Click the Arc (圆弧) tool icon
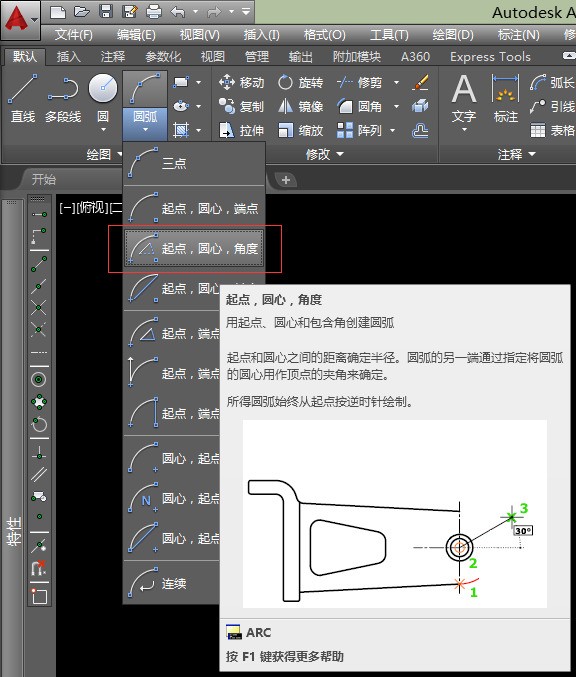Screen dimensions: 576x677 [145, 89]
